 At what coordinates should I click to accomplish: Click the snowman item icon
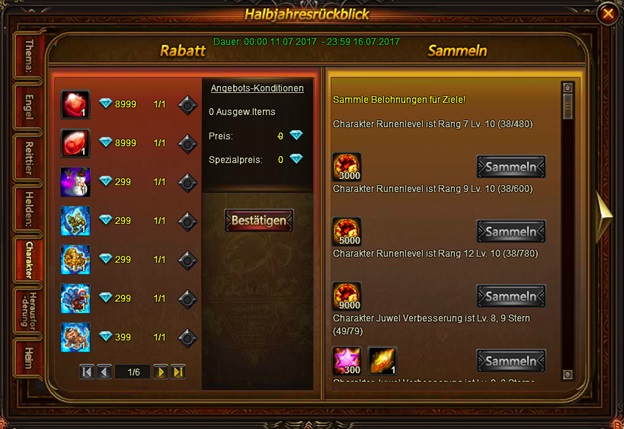75,182
